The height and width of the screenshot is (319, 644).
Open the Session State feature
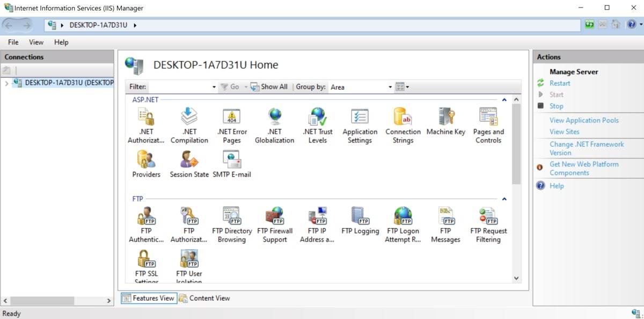tap(189, 164)
